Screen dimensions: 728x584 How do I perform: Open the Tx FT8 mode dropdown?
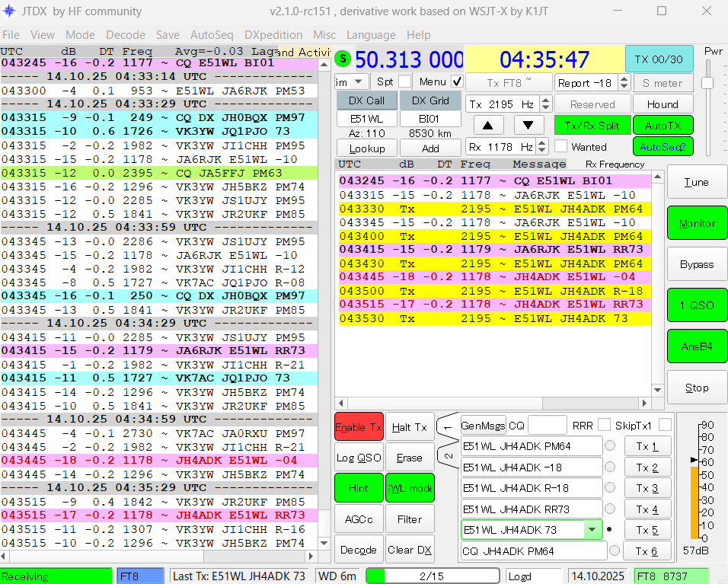(508, 82)
